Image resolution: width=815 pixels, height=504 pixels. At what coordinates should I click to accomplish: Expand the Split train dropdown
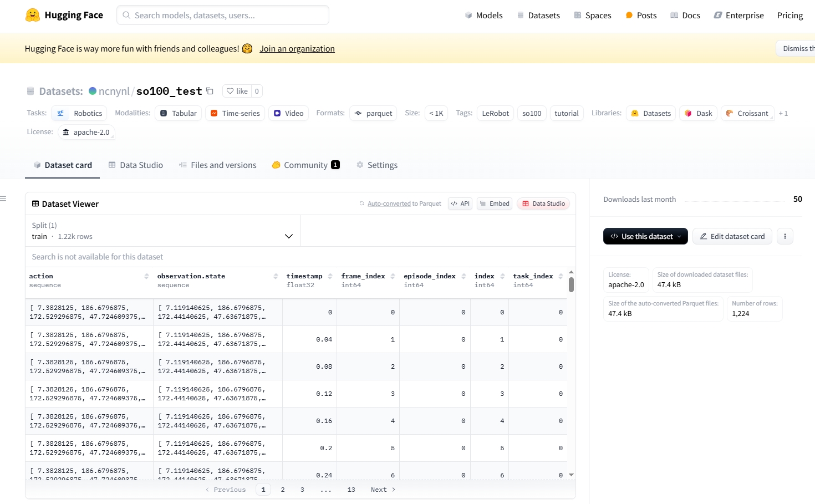click(x=162, y=231)
